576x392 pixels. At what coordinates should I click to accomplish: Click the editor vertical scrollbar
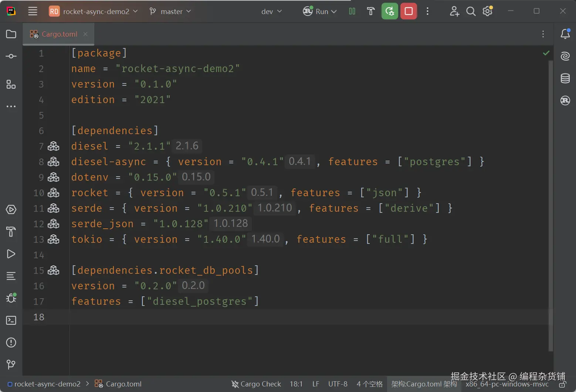(550, 205)
